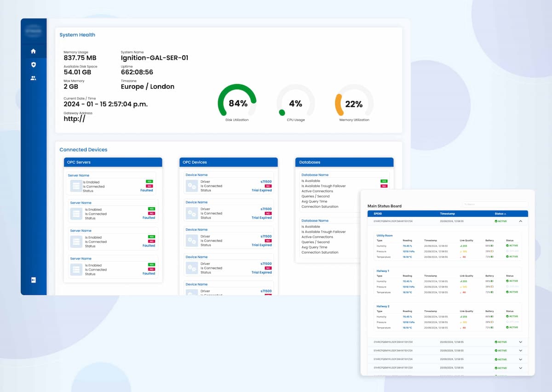
Task: Click the first OPC server's green YES badge
Action: (149, 182)
